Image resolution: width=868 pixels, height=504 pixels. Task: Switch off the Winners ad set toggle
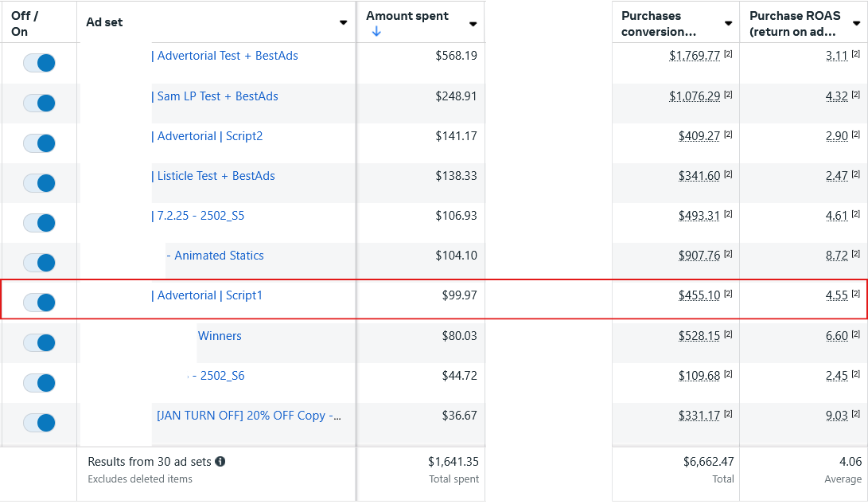point(39,342)
